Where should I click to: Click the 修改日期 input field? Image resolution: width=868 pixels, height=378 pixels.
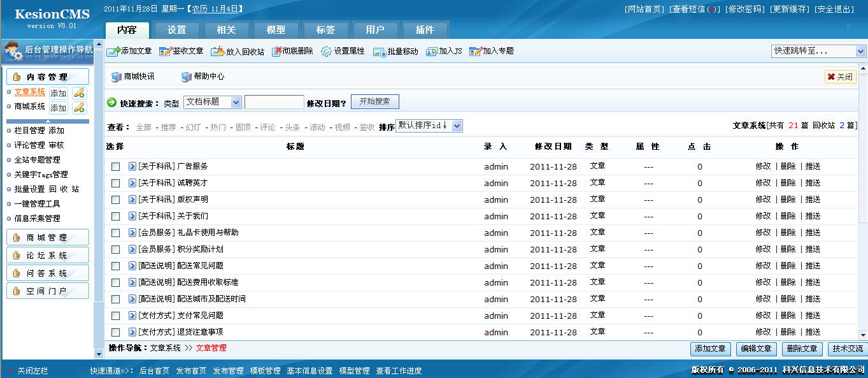tap(274, 101)
